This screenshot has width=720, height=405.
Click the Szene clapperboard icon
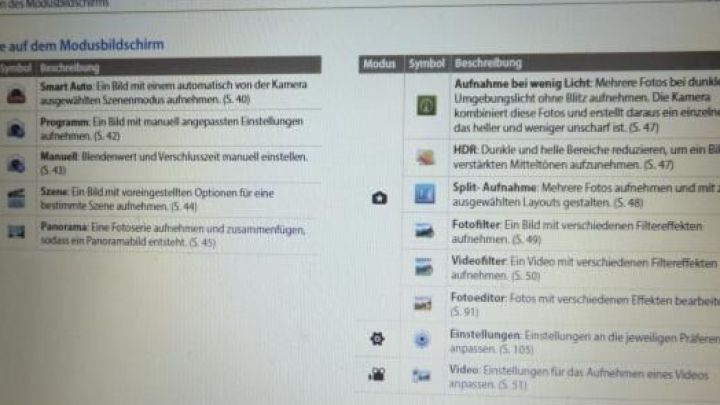click(16, 198)
